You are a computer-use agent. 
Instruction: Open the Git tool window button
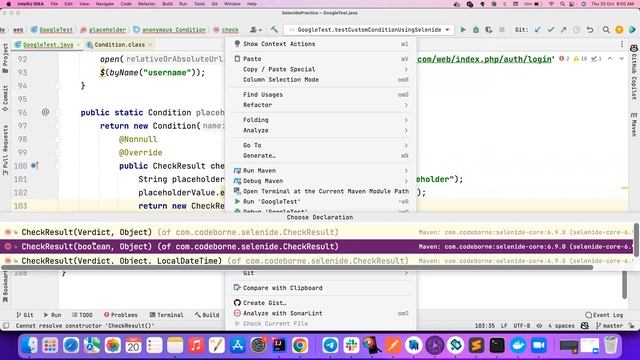tap(25, 315)
